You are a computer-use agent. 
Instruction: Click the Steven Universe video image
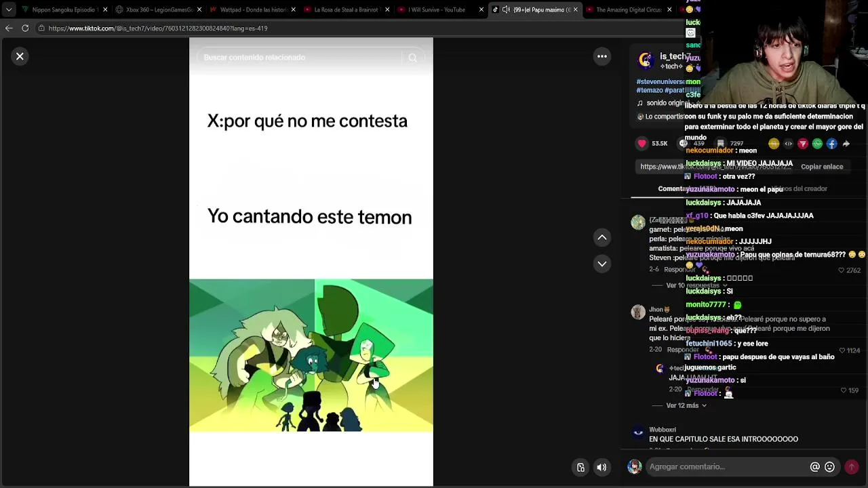(311, 355)
